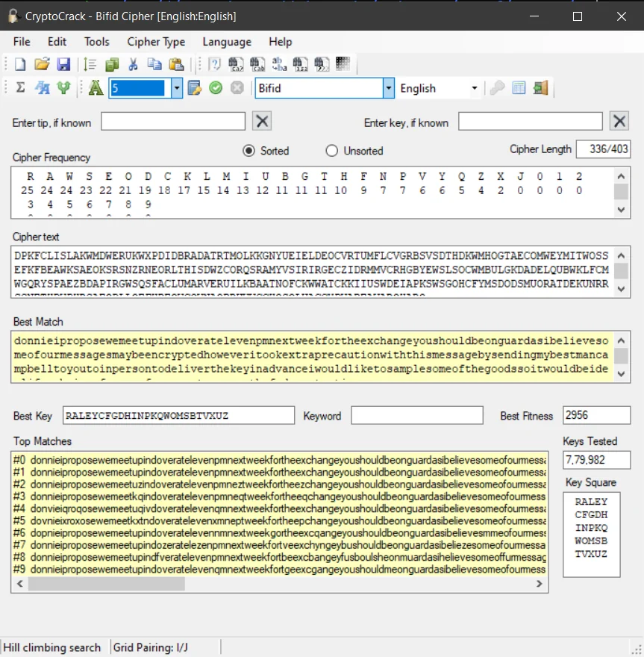Open the English language dropdown
644x657 pixels.
474,88
